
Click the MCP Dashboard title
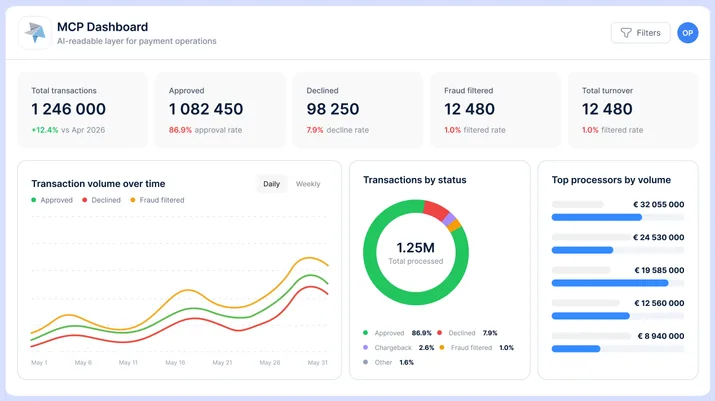(102, 27)
